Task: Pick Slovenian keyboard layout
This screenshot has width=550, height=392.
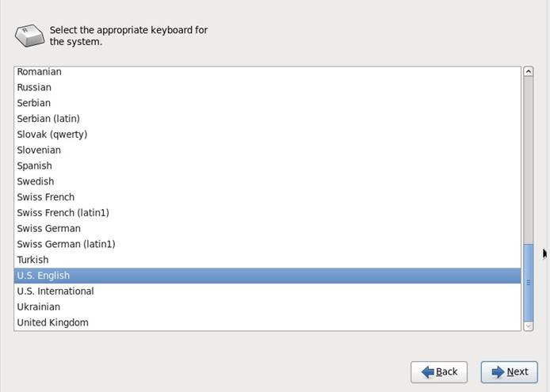Action: pos(39,150)
